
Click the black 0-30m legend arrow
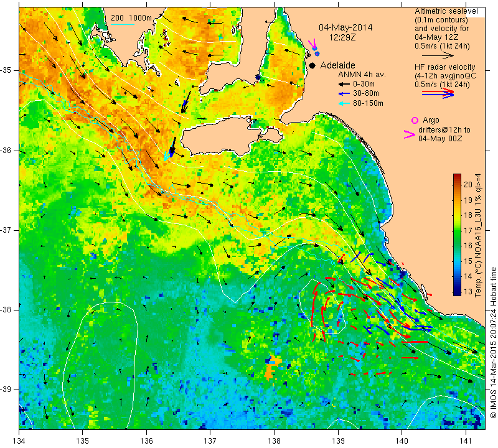tap(344, 84)
